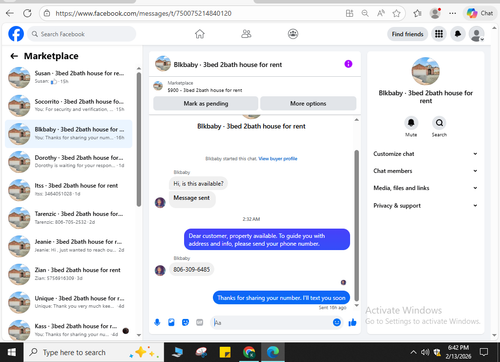
Task: Open Socorrito's conversation
Action: [x=69, y=105]
